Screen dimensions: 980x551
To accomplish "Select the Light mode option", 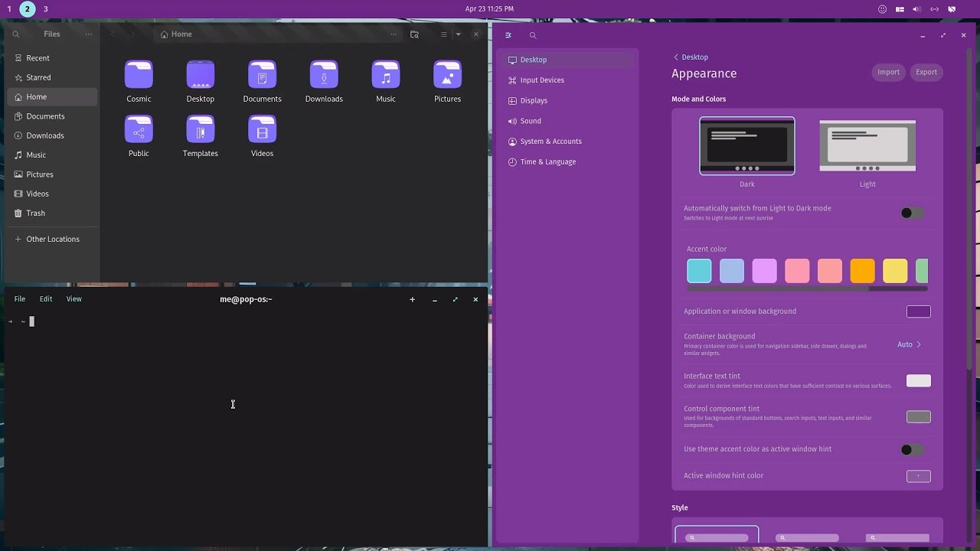I will pyautogui.click(x=867, y=146).
